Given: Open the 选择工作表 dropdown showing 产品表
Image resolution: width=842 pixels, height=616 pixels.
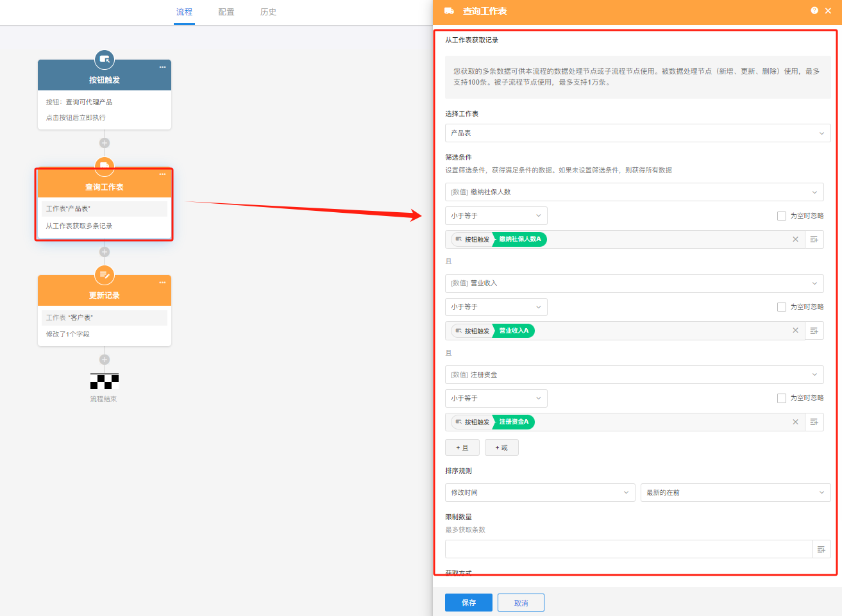Looking at the screenshot, I should pyautogui.click(x=638, y=133).
